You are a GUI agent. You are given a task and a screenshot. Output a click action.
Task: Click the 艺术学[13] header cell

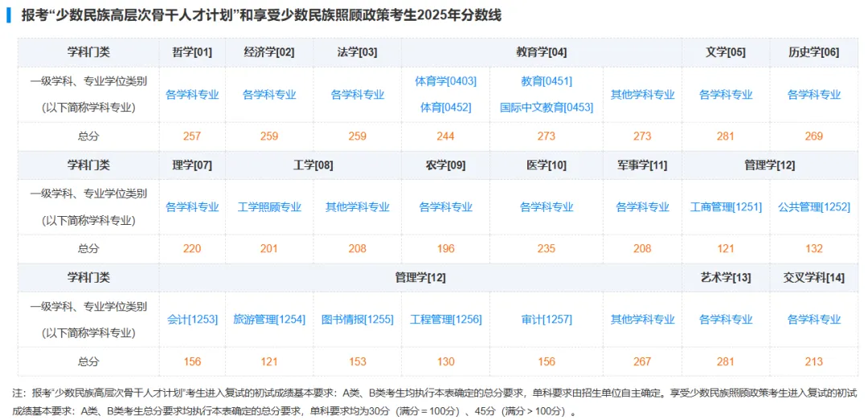point(726,277)
